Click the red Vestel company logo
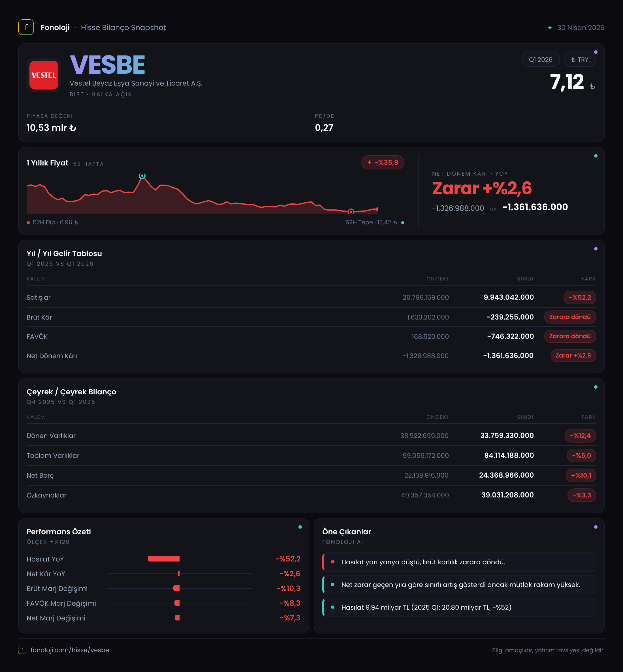The image size is (623, 672). click(44, 75)
